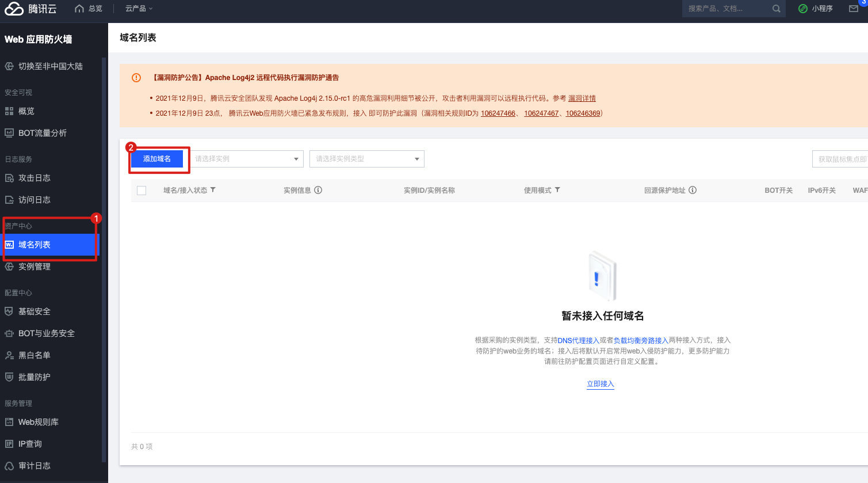Filter by 域名/接入状态 funnel icon
868x483 pixels.
coord(213,190)
